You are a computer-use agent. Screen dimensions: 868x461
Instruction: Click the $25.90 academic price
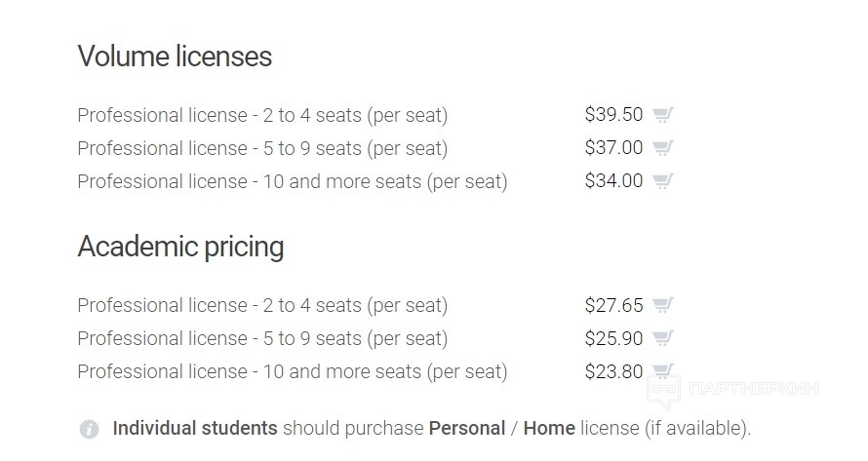coord(613,338)
